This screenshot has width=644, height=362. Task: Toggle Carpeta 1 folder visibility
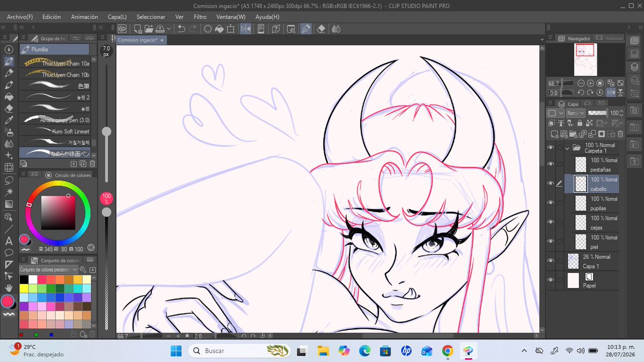pyautogui.click(x=550, y=147)
